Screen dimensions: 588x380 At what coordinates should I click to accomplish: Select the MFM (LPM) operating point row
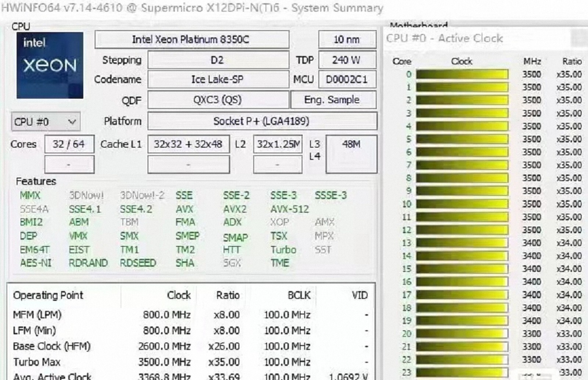[x=191, y=315]
